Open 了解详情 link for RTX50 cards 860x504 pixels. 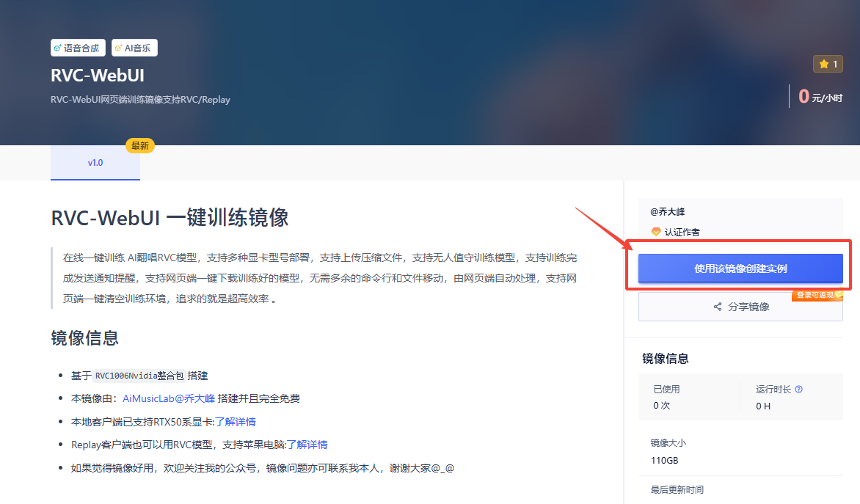tap(236, 422)
